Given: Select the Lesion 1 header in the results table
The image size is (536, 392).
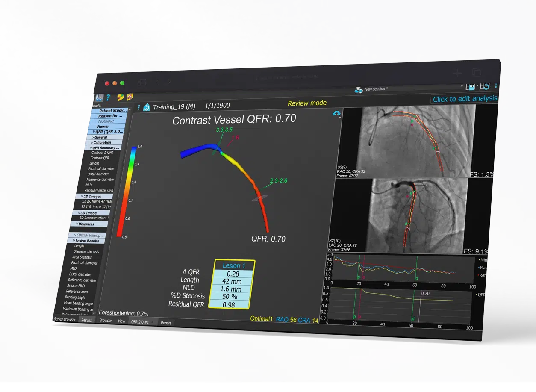Looking at the screenshot, I should tap(234, 265).
